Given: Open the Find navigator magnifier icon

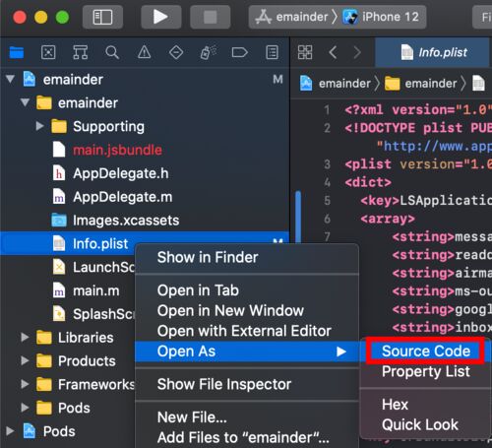Looking at the screenshot, I should coord(112,52).
